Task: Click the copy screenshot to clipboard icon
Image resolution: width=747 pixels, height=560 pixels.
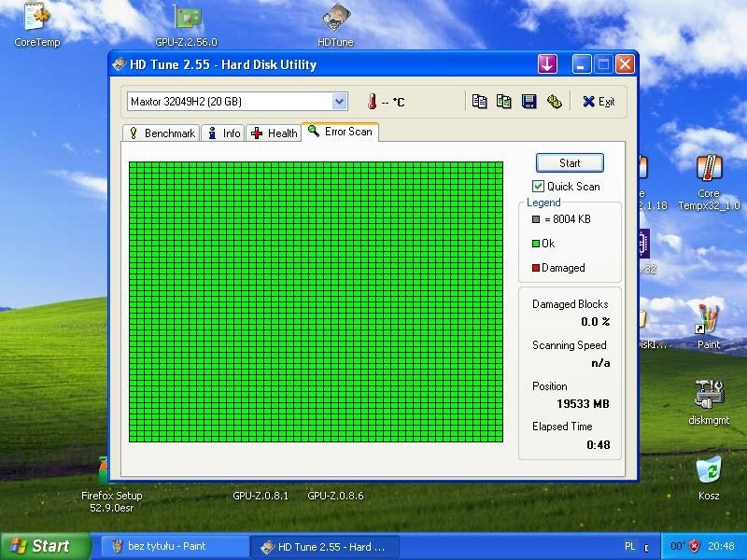Action: [x=504, y=102]
